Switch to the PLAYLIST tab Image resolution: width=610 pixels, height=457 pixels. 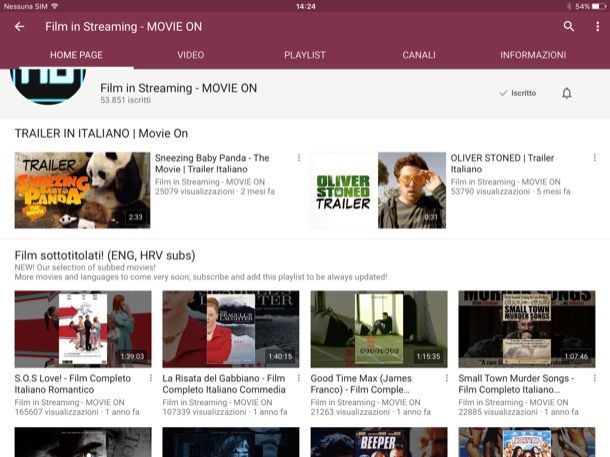pos(305,55)
